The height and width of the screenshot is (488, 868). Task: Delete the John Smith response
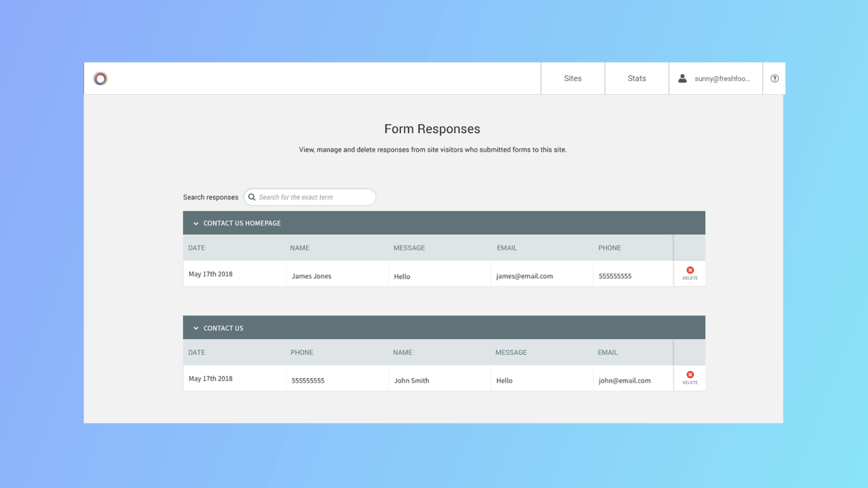[x=690, y=378]
